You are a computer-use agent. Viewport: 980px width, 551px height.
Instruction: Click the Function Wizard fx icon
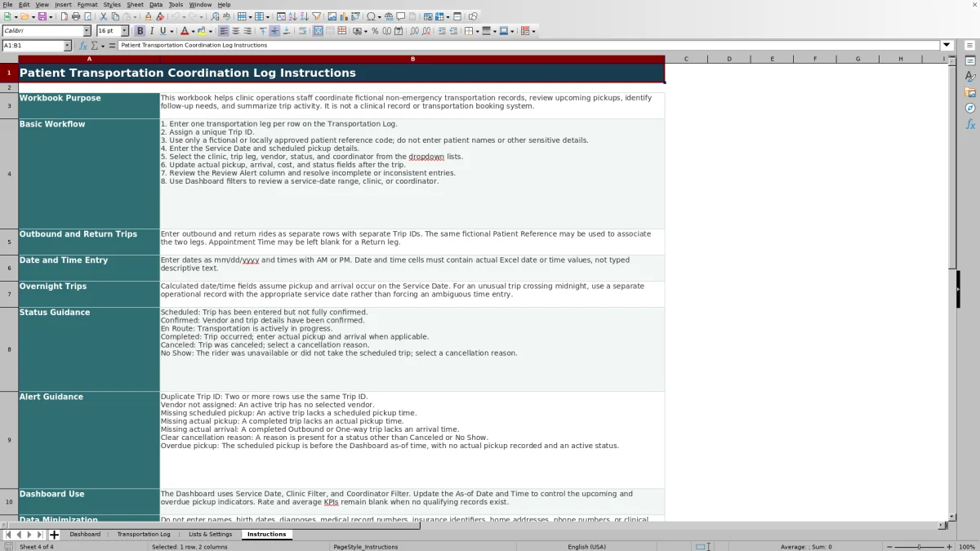82,46
